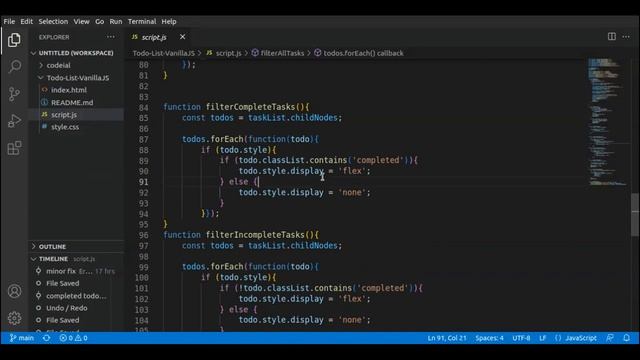
Task: Open errors and warnings count
Action: (x=73, y=338)
